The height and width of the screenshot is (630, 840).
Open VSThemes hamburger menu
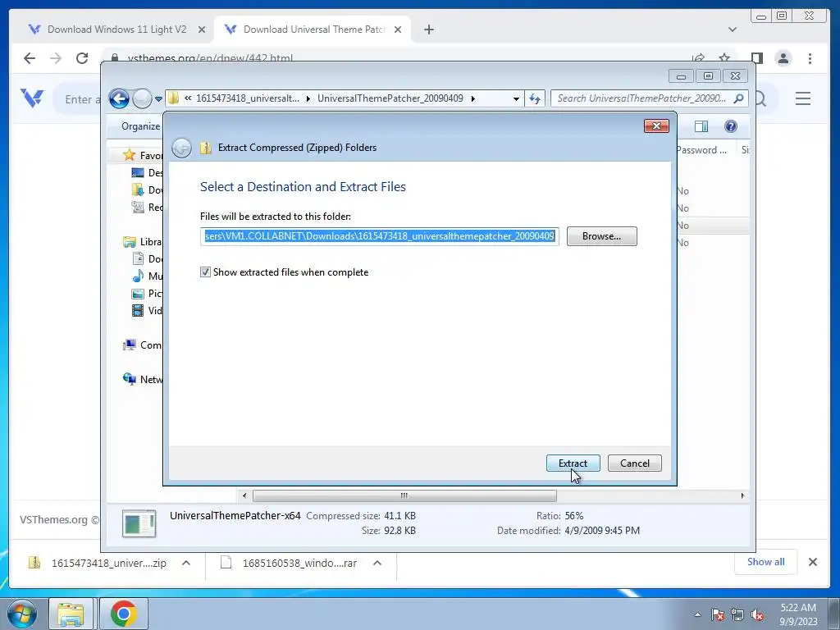point(802,98)
